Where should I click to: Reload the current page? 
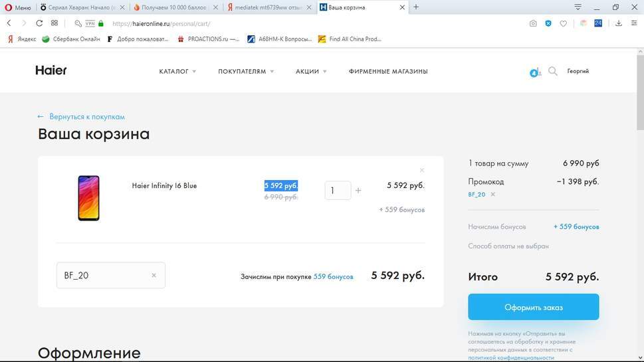[39, 23]
